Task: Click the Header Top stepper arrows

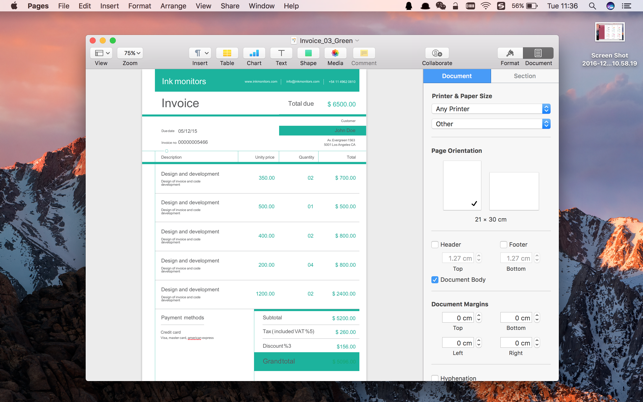Action: [x=479, y=258]
